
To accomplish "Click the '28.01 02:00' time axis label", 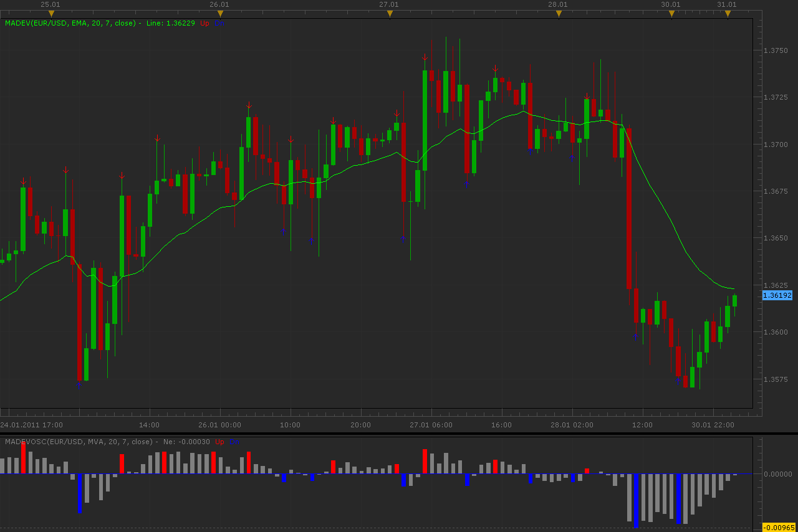I will click(572, 425).
